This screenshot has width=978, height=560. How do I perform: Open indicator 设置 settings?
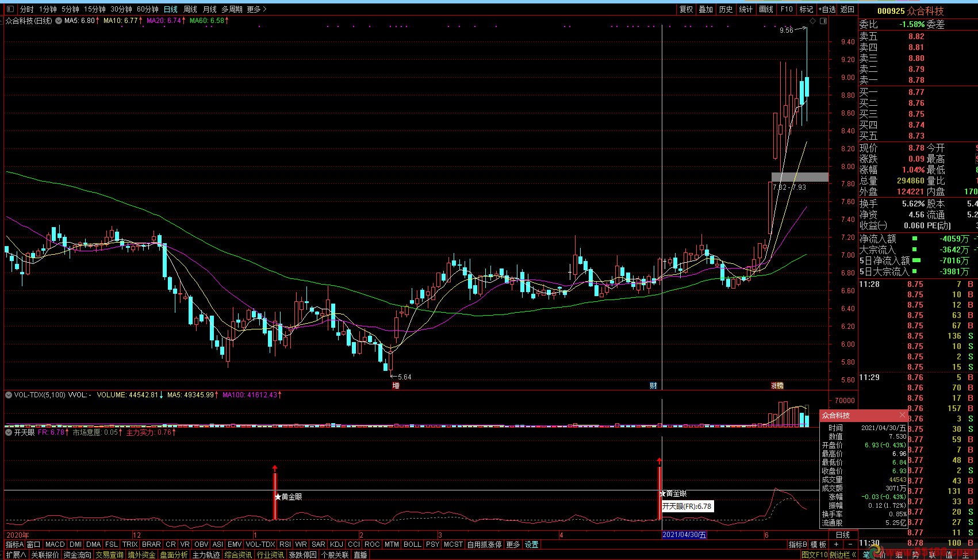click(532, 544)
